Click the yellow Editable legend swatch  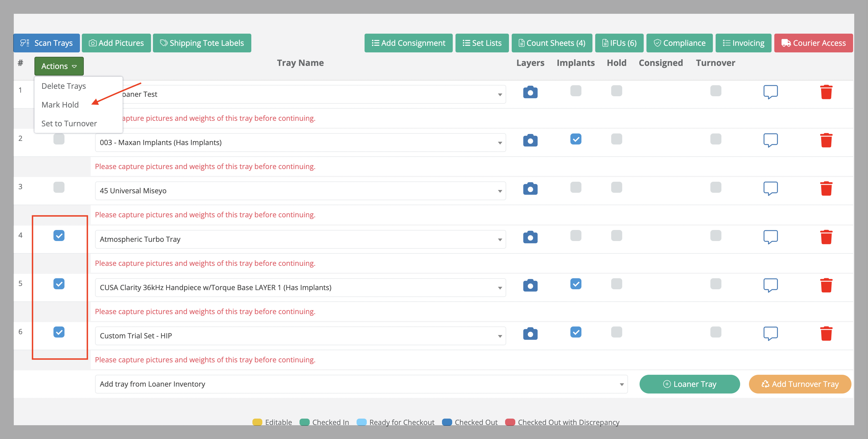coord(257,422)
